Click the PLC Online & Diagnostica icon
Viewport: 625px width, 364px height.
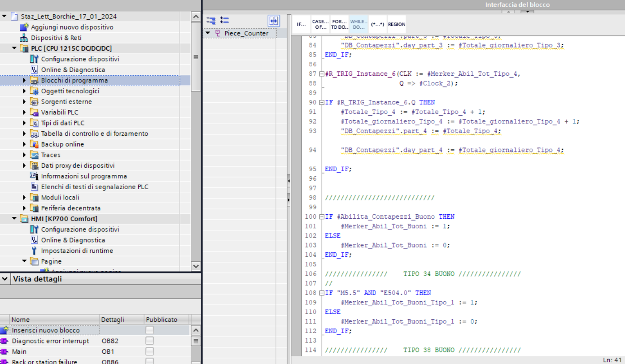click(34, 70)
